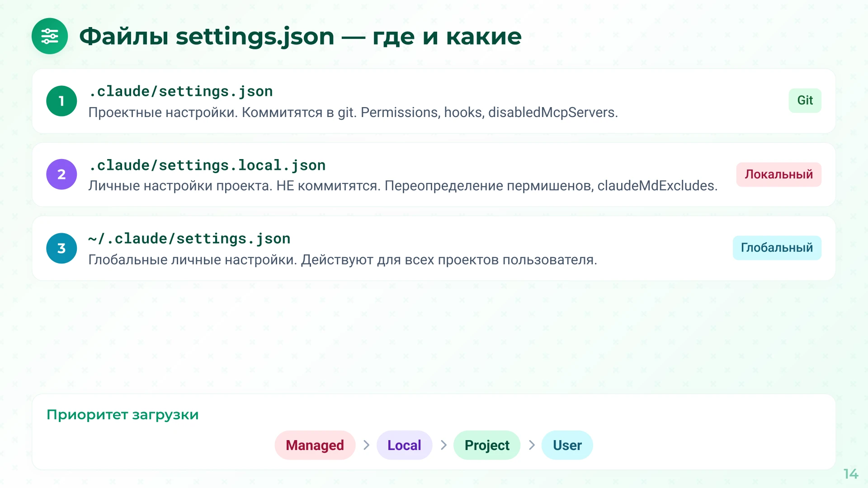Screen dimensions: 868x488
Task: Click the purple number 2 circle
Action: point(61,174)
